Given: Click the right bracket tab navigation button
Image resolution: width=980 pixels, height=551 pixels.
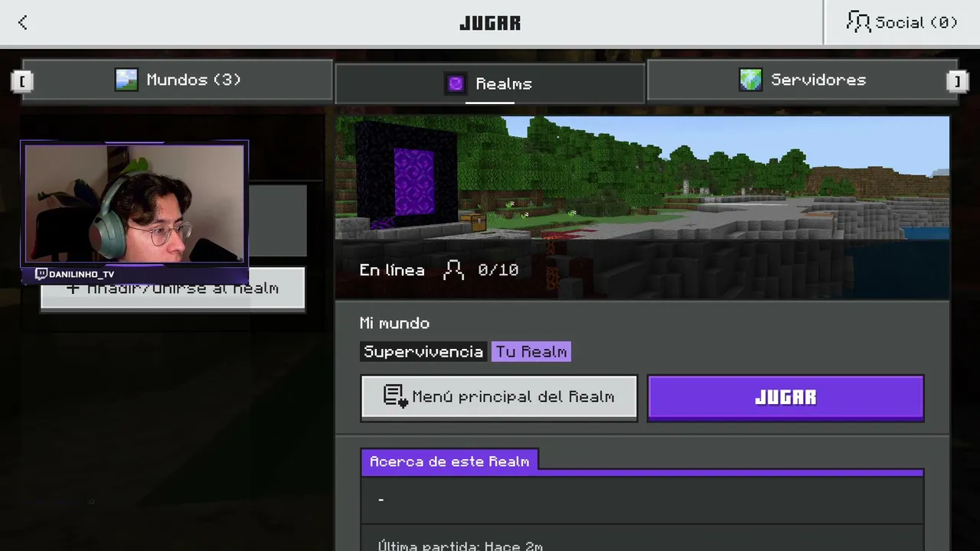Looking at the screenshot, I should (x=958, y=80).
